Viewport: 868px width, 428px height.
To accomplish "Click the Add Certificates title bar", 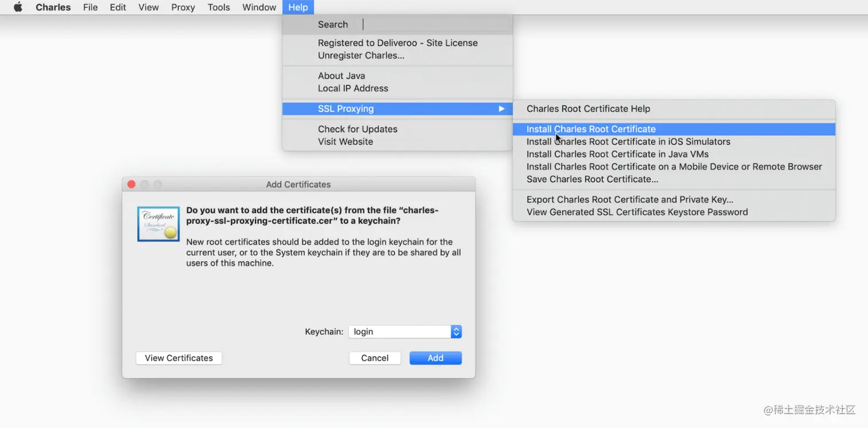I will (x=299, y=184).
